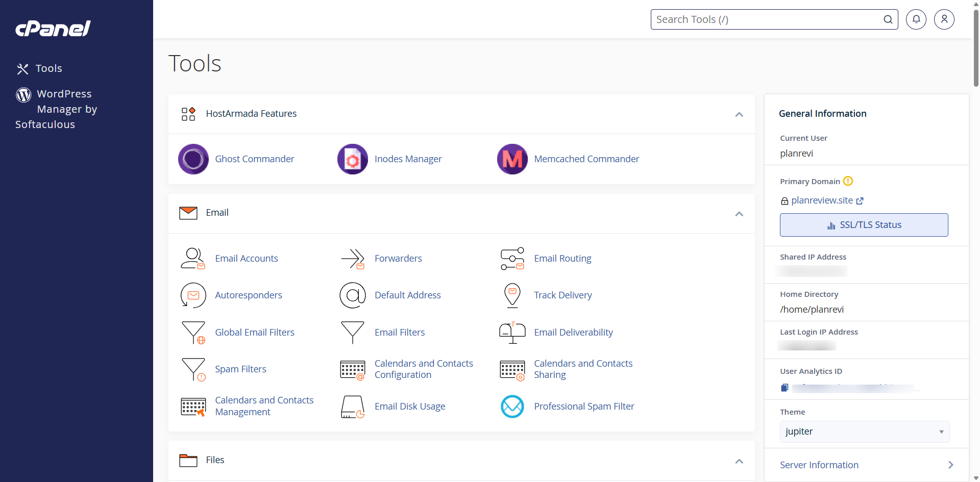Collapse the Email section
This screenshot has width=980, height=482.
pyautogui.click(x=739, y=214)
